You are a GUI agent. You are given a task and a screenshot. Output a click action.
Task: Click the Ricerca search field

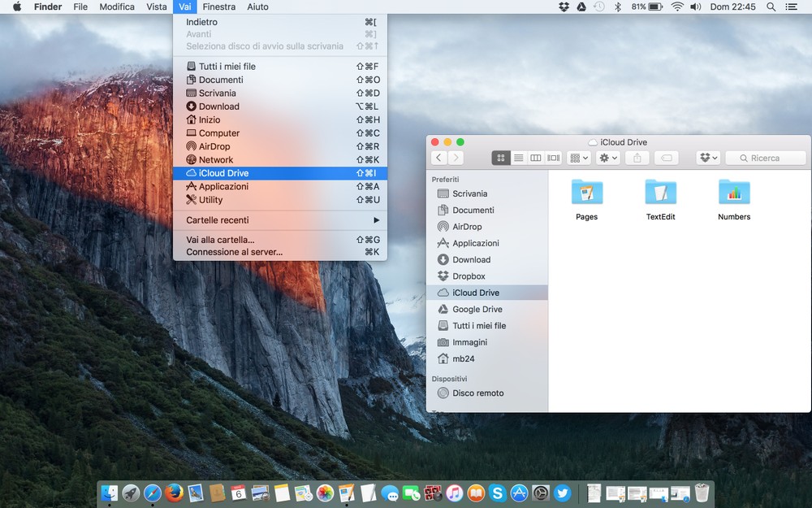coord(766,158)
